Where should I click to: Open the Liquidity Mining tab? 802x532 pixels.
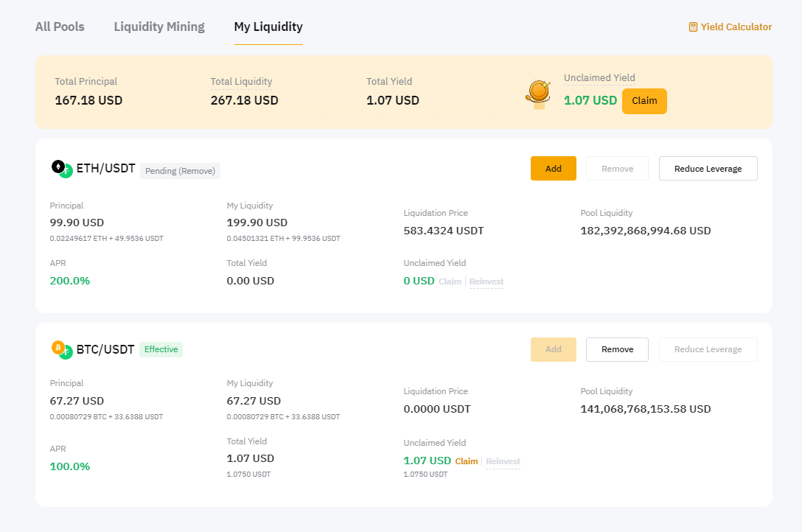[x=159, y=27]
